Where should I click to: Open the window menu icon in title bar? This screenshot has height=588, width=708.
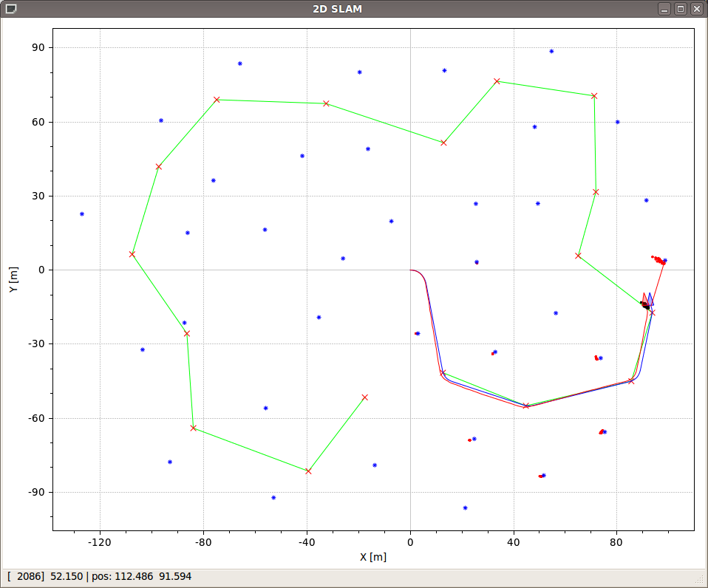click(x=10, y=9)
